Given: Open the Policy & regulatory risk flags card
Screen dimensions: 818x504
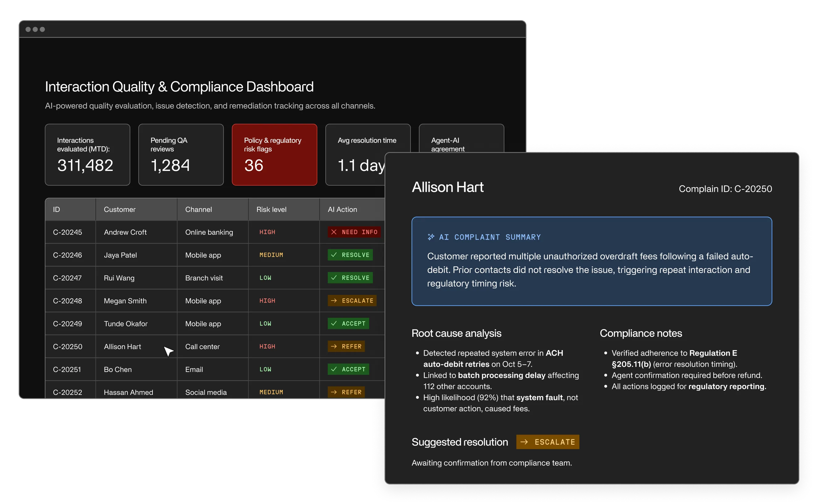Looking at the screenshot, I should 274,155.
